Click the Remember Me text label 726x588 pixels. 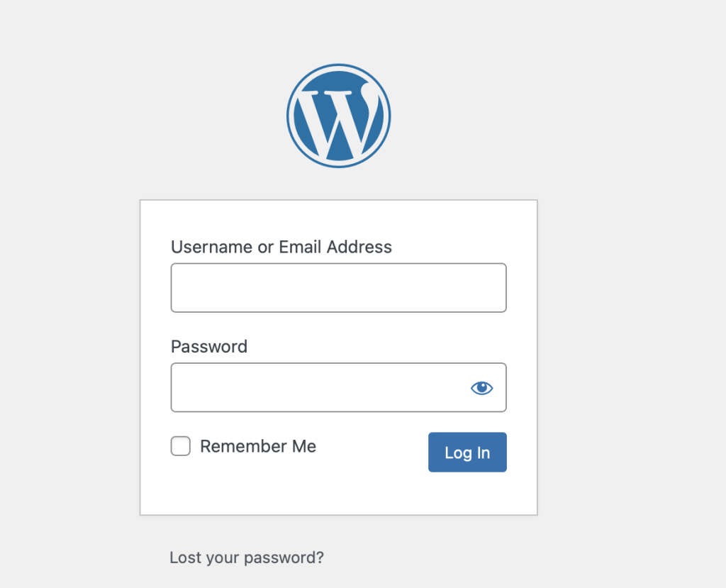pos(258,446)
